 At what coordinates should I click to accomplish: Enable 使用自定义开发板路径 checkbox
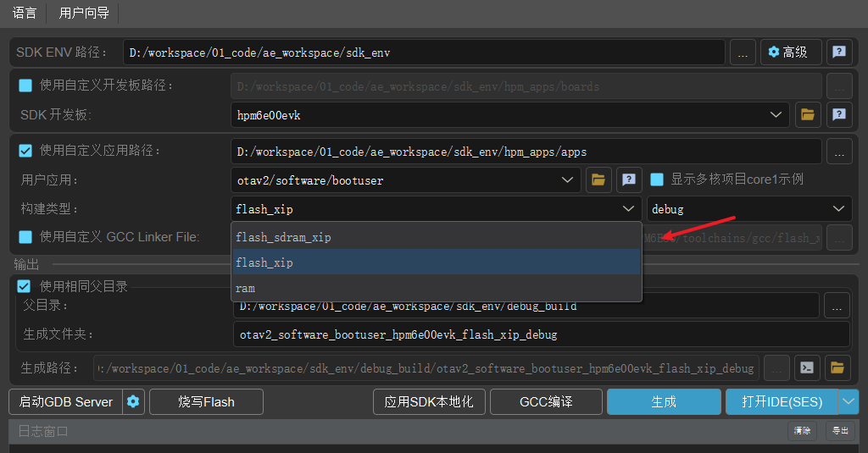(x=25, y=86)
